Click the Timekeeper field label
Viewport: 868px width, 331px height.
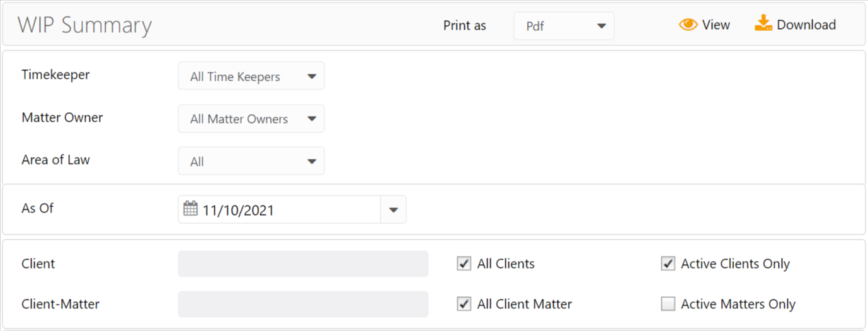tap(55, 74)
